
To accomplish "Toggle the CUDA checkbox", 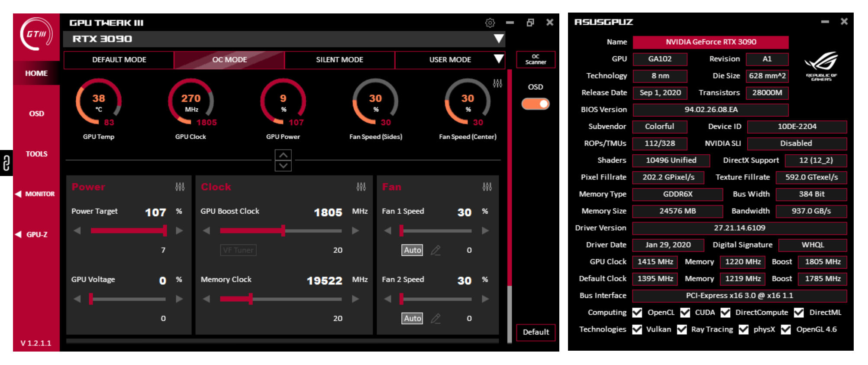I will [685, 313].
